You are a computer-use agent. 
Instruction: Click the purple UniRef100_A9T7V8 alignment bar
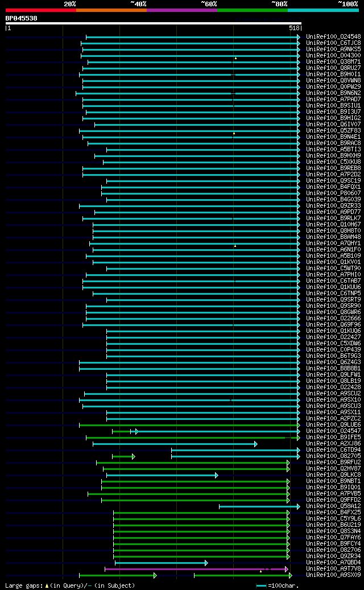[x=196, y=569]
